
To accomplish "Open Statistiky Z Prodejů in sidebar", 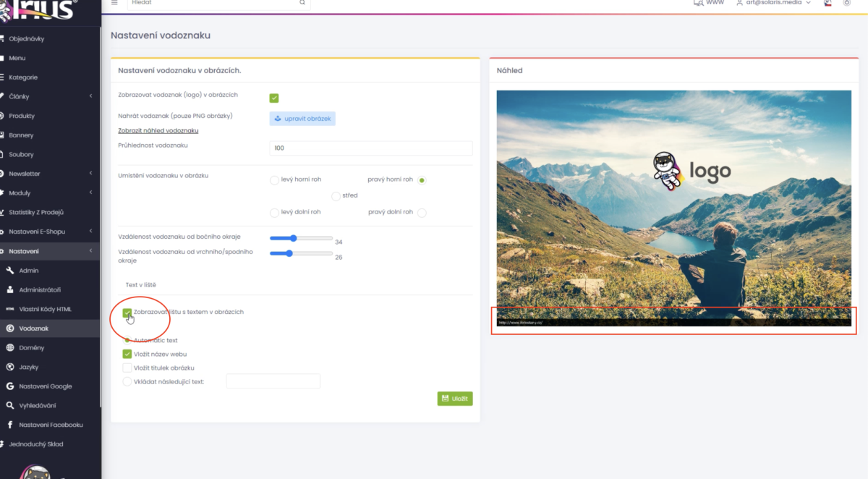I will coord(51,212).
